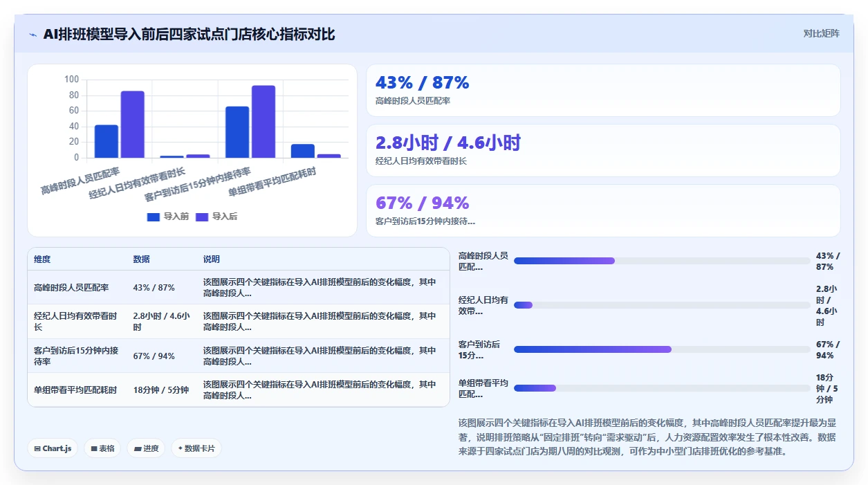Click the 说明 text in the 高峰时段人员匹配率 row
868x485 pixels.
point(320,288)
